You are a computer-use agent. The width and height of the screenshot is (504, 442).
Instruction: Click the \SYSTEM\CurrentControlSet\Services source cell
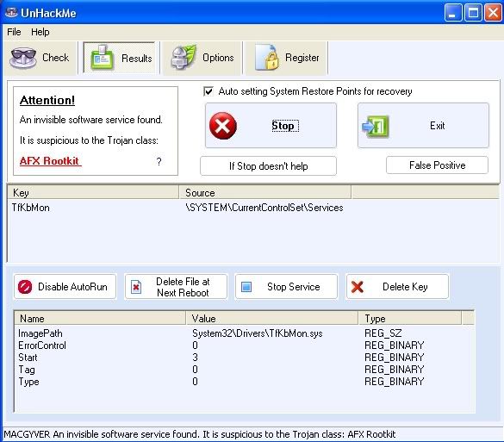264,208
